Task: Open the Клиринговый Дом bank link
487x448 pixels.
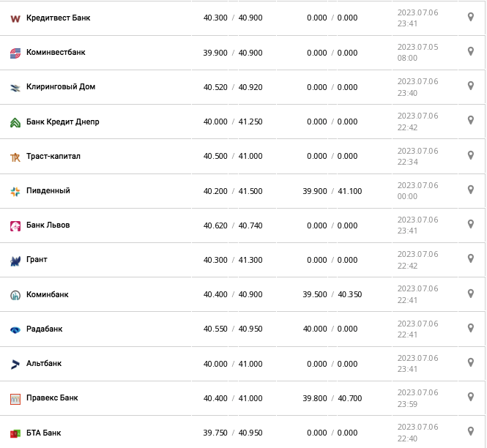Action: [x=61, y=87]
